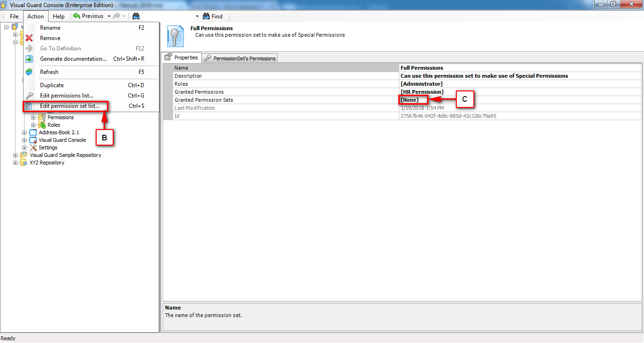
Task: Click the green Previous arrow icon
Action: tap(76, 16)
